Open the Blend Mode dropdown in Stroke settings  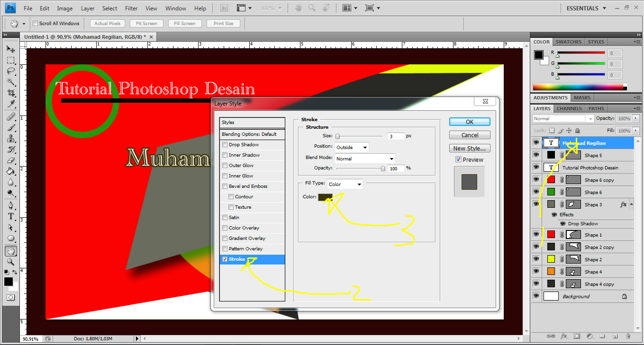point(365,158)
